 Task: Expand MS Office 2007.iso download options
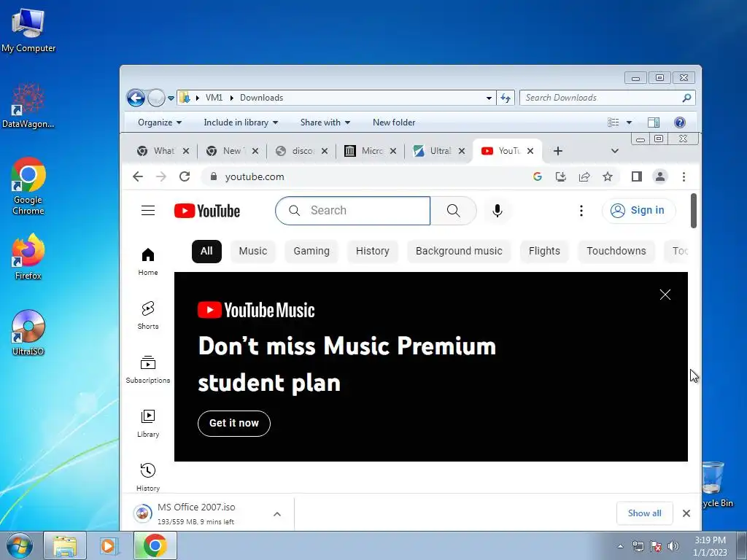pos(276,514)
